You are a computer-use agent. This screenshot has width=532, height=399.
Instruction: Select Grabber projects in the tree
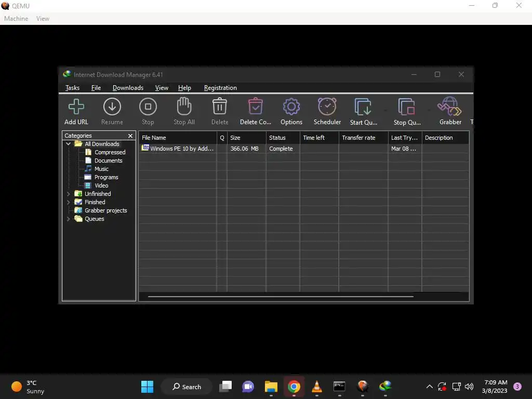click(105, 210)
